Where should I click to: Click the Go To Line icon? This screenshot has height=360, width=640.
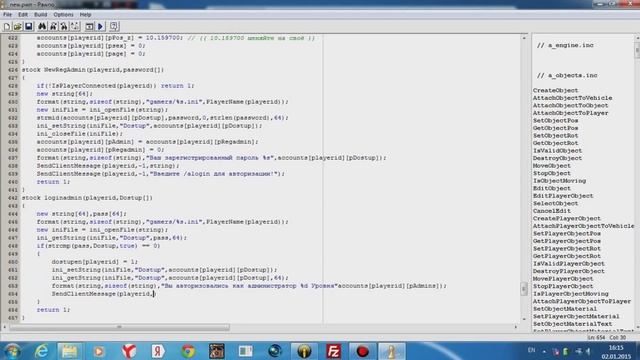click(x=75, y=27)
